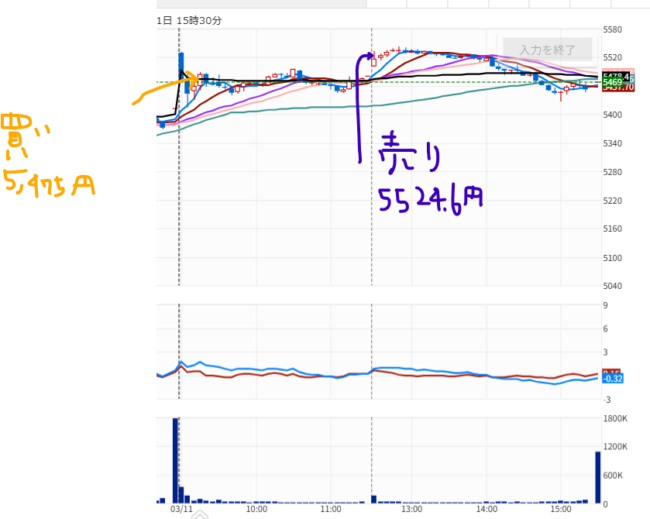Viewport: 650px width, 519px height.
Task: Click the 13:00 time axis label
Action: tap(412, 509)
